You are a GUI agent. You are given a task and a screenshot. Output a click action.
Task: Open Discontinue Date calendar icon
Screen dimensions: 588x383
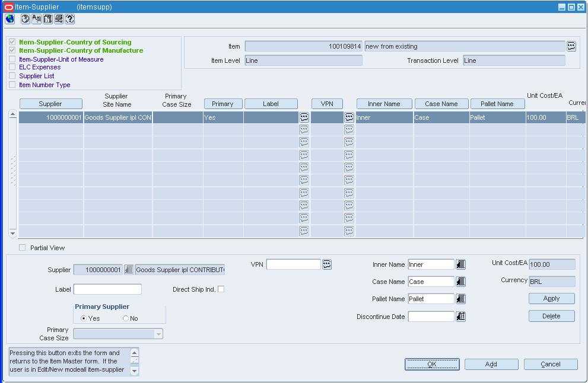click(x=461, y=316)
